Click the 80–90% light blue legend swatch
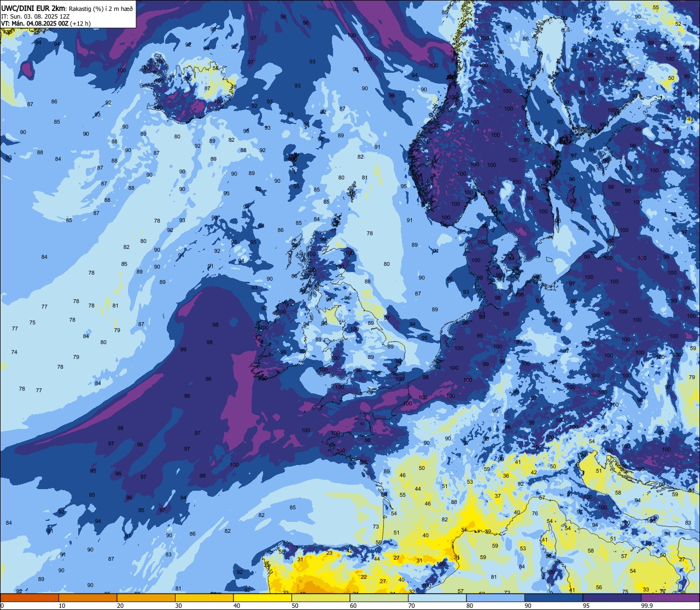The image size is (700, 610). pos(495,597)
